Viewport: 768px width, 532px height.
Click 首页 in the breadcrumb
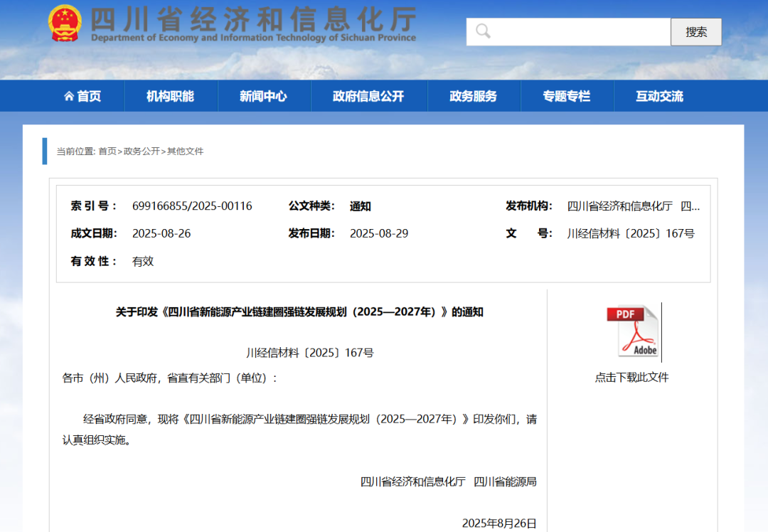(107, 151)
